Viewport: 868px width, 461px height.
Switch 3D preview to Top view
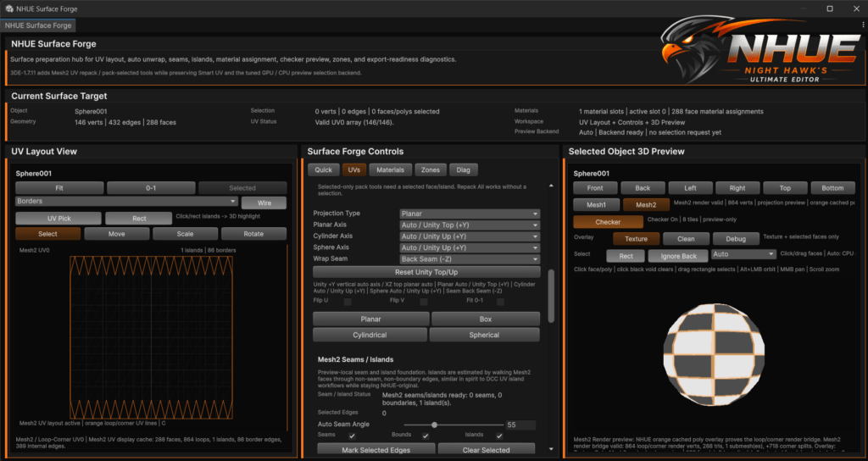pos(785,188)
